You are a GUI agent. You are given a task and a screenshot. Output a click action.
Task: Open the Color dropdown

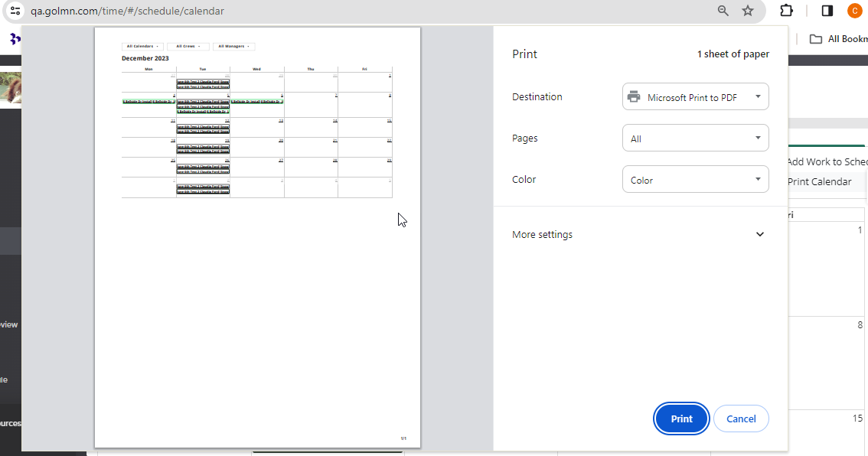coord(695,180)
